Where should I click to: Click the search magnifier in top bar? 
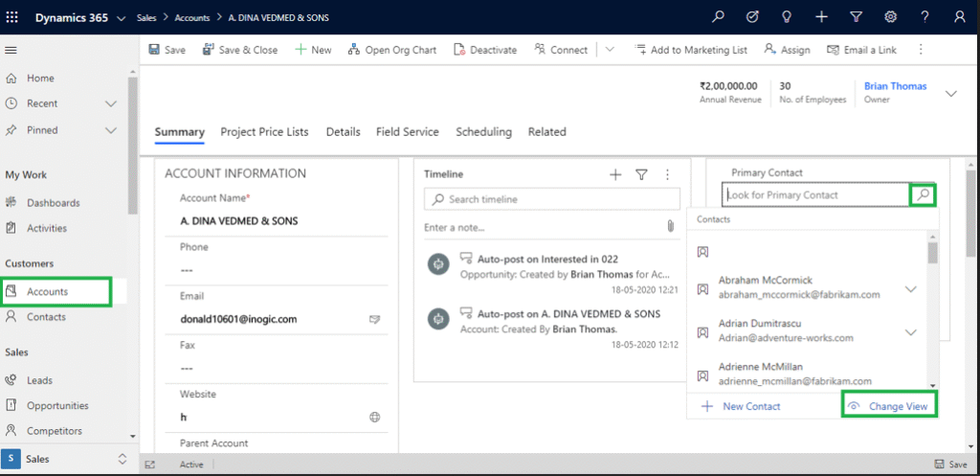718,17
